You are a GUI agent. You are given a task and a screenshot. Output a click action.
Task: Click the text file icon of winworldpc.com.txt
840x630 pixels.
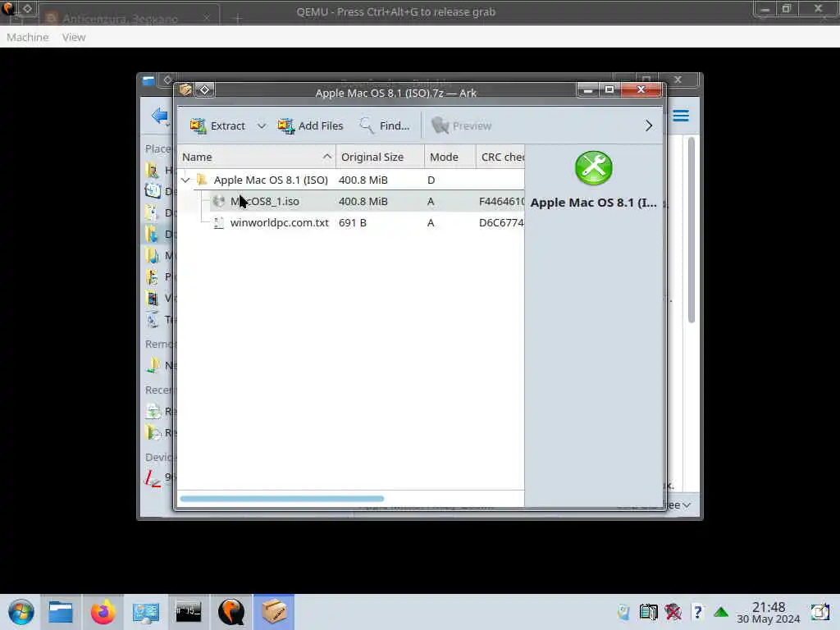(218, 223)
